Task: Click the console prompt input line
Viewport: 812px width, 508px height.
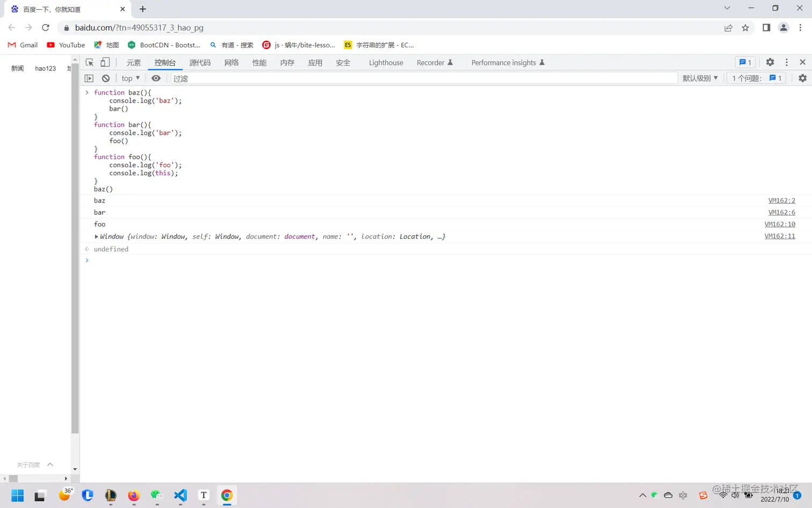Action: 446,261
